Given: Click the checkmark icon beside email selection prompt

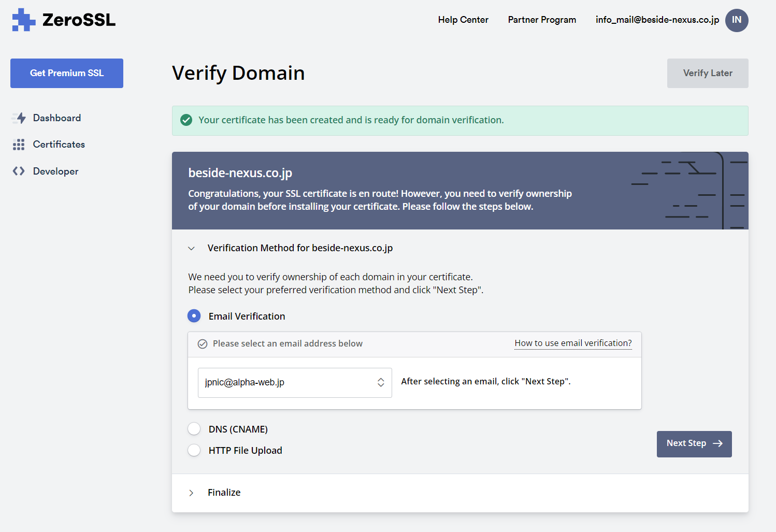Looking at the screenshot, I should pos(202,343).
